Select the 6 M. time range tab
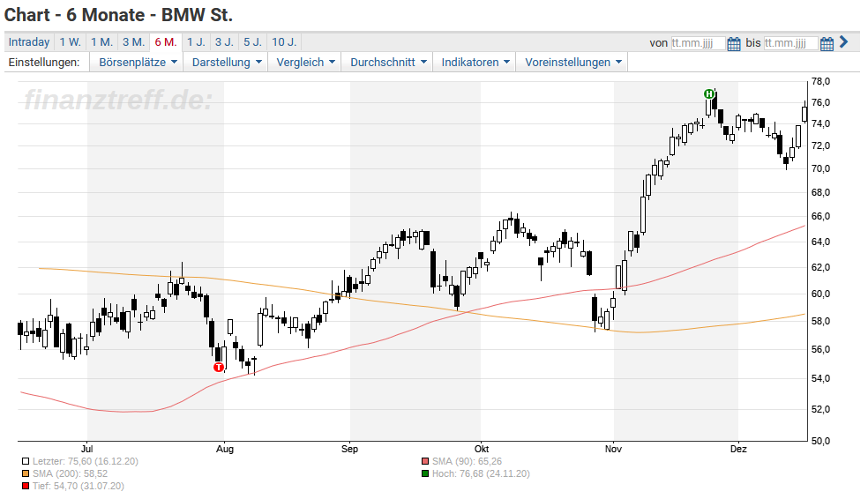Screen dimensions: 868x499 point(166,42)
